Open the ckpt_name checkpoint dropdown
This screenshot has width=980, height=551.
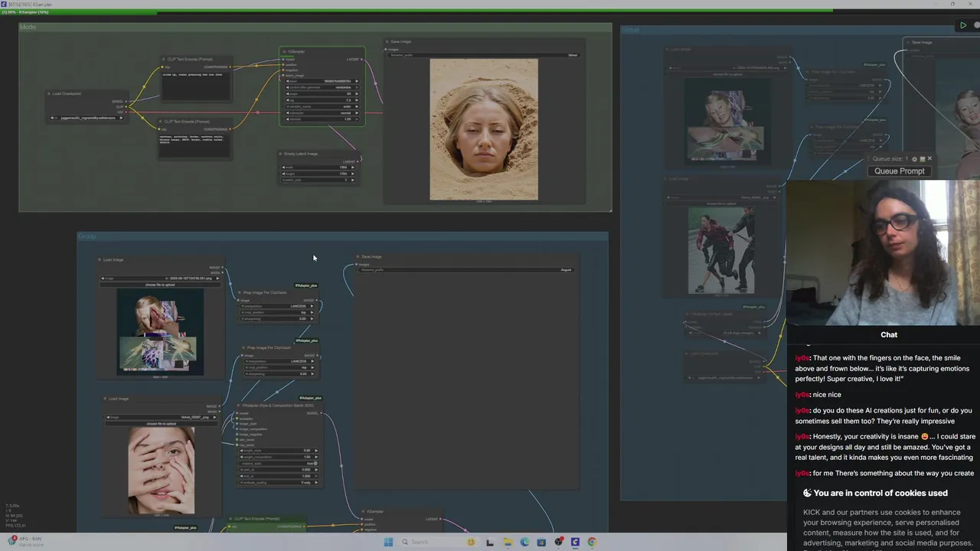point(86,118)
